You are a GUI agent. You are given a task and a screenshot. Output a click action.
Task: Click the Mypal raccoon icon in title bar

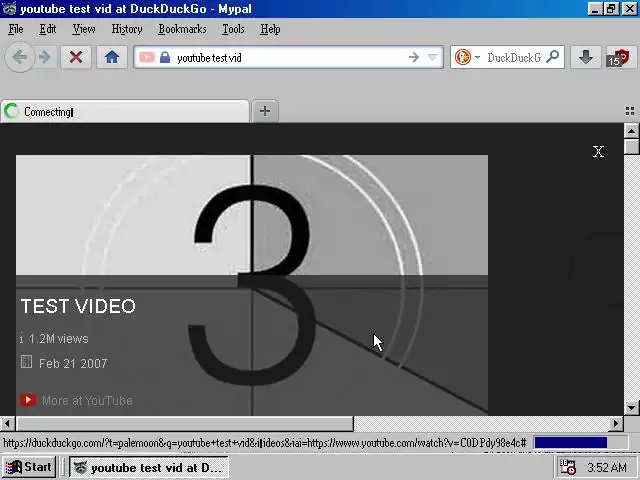pos(9,8)
